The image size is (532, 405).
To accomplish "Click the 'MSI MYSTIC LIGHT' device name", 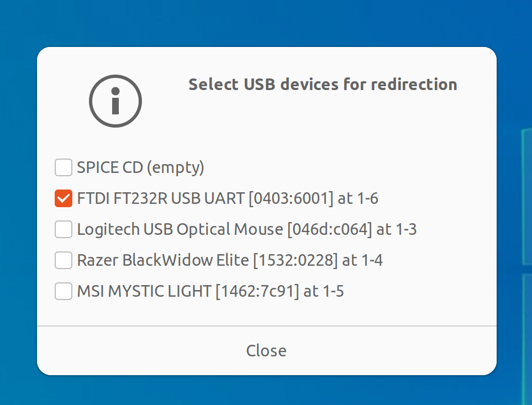I will coord(144,291).
